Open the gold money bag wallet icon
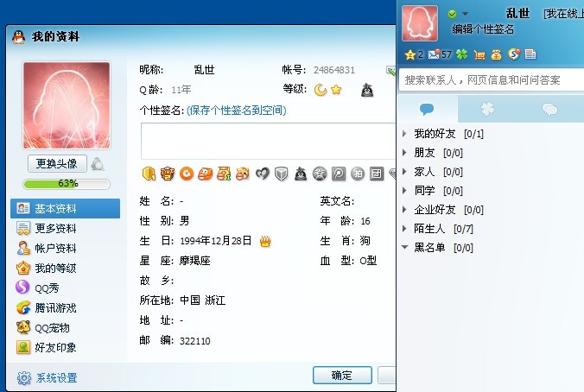Image resolution: width=584 pixels, height=392 pixels. point(496,55)
